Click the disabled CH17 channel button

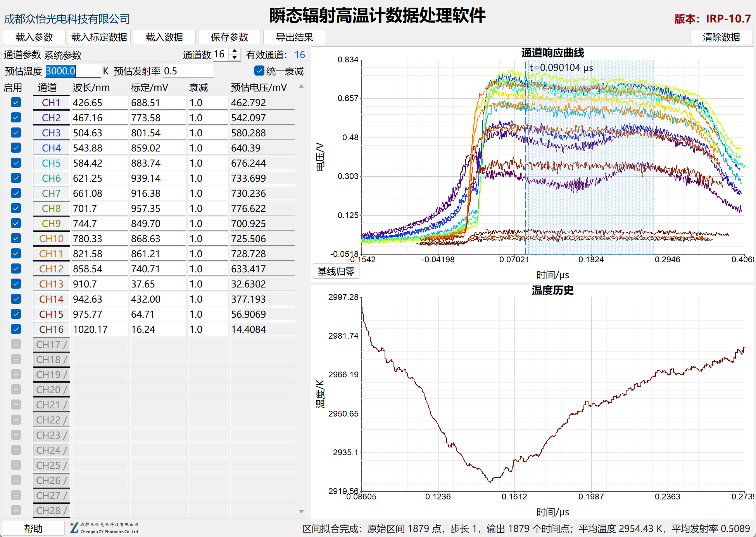click(x=51, y=344)
